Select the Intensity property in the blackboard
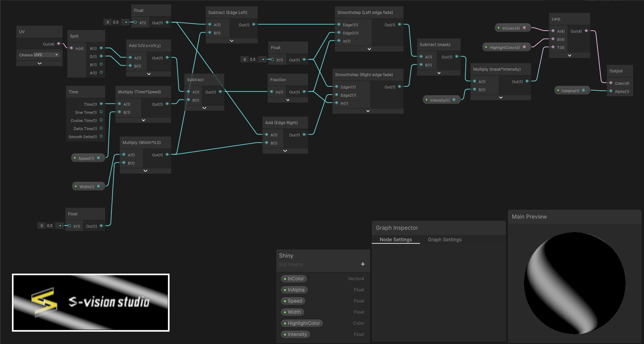 tap(296, 334)
